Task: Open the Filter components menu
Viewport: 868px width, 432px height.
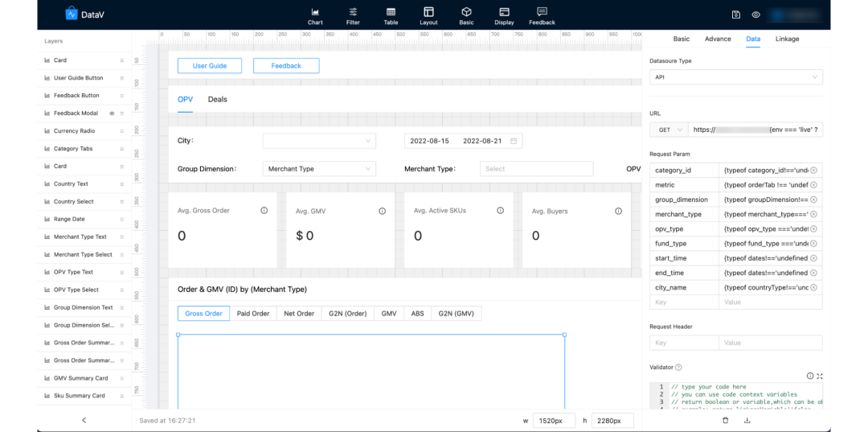Action: (353, 16)
